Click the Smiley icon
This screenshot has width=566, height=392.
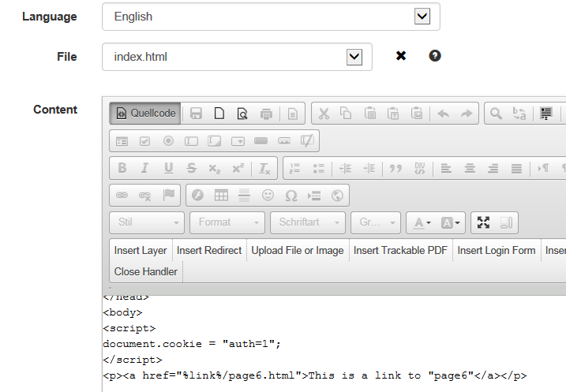pos(268,196)
